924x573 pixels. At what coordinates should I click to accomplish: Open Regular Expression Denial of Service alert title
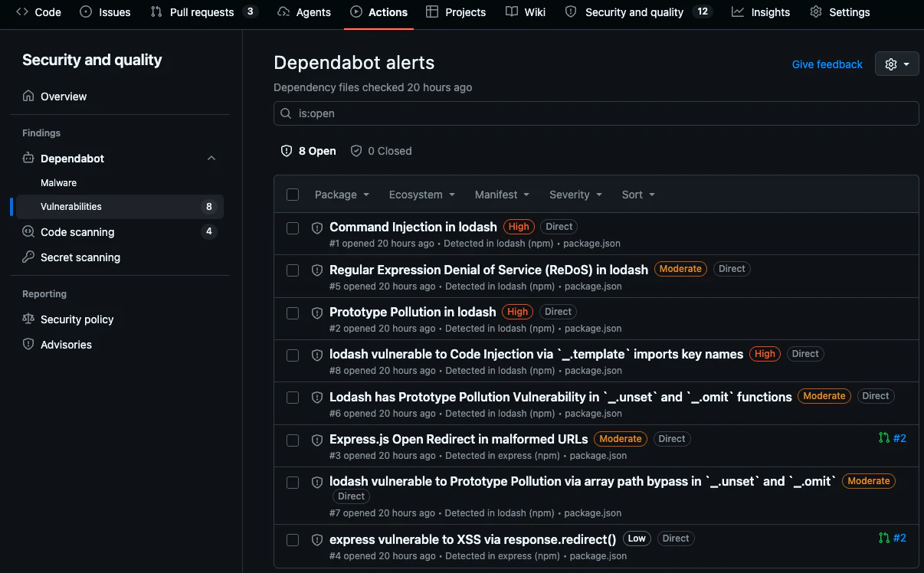click(x=489, y=270)
